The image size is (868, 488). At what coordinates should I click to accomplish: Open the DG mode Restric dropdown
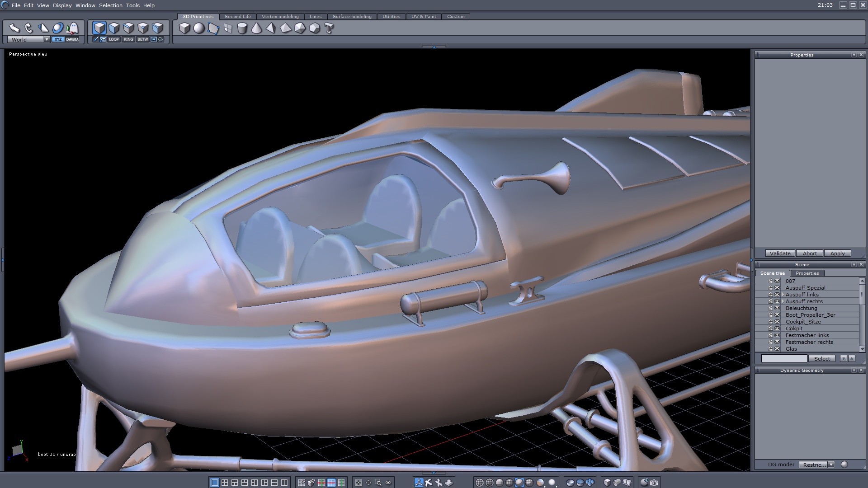pyautogui.click(x=831, y=465)
